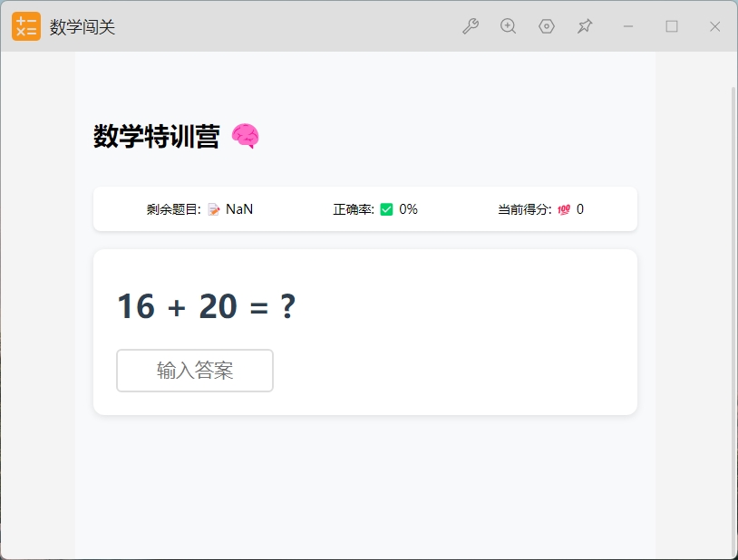Open the hexagon settings icon
The width and height of the screenshot is (738, 560).
(546, 26)
